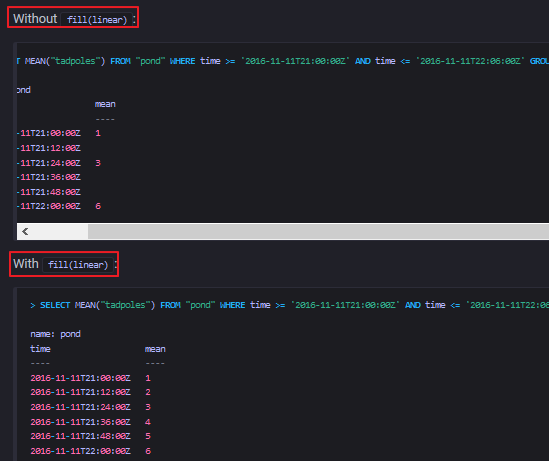Click the "pond" string in first query
This screenshot has width=549, height=461.
[x=151, y=61]
